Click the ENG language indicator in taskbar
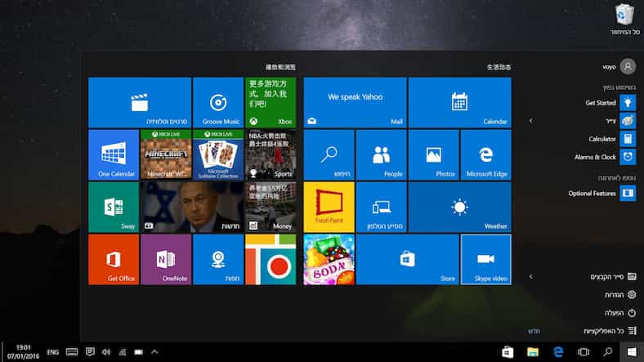644x362 pixels. pyautogui.click(x=52, y=351)
